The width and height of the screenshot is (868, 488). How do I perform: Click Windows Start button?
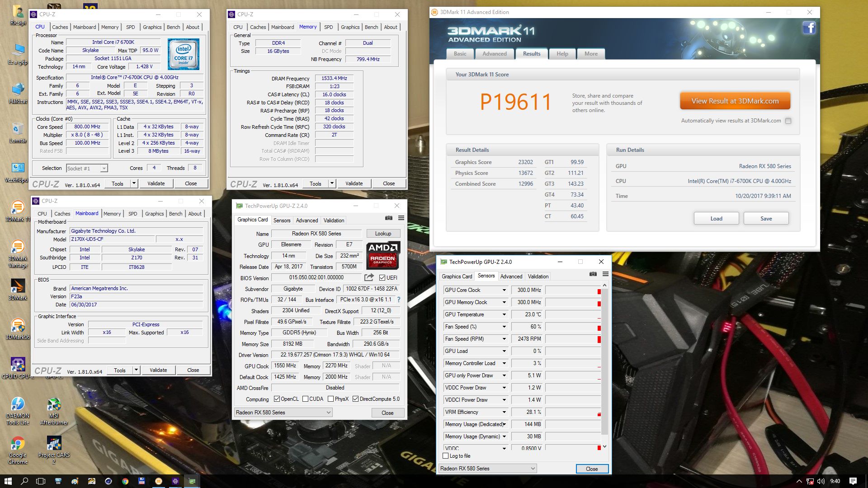coord(8,481)
